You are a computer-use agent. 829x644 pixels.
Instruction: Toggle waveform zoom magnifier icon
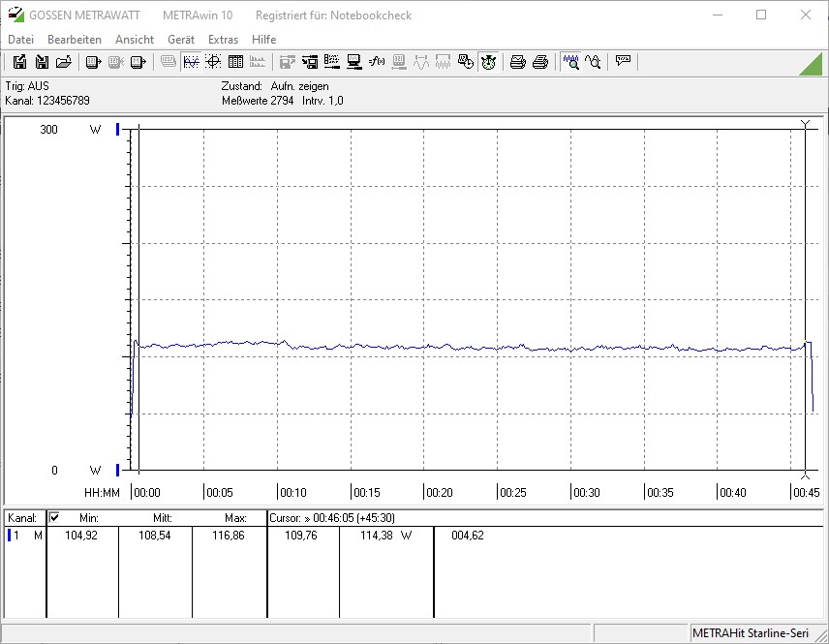pos(571,62)
